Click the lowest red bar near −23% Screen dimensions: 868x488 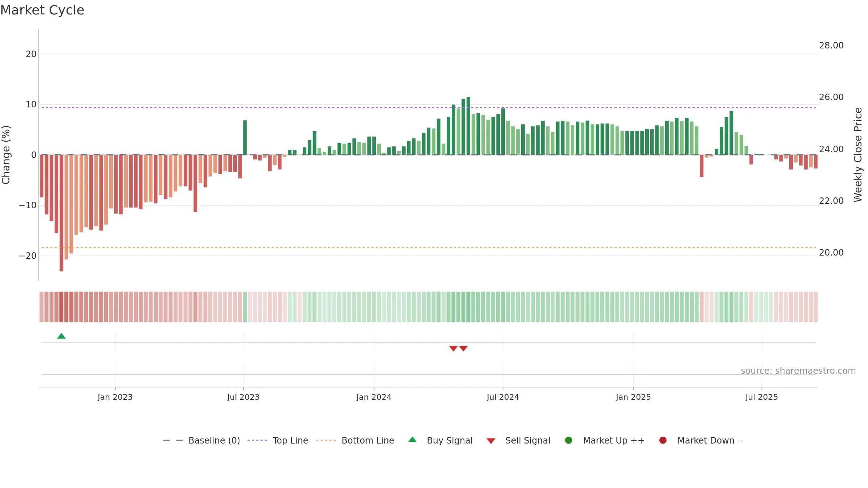click(61, 213)
